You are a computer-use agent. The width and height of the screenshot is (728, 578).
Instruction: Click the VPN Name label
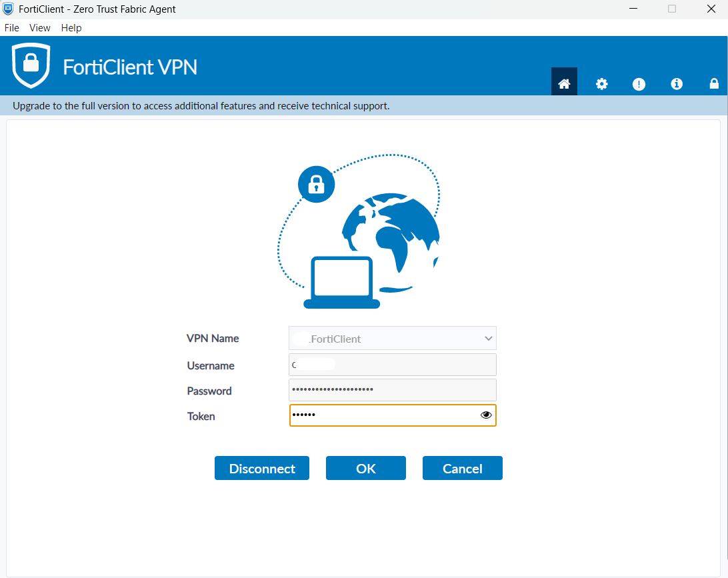213,339
